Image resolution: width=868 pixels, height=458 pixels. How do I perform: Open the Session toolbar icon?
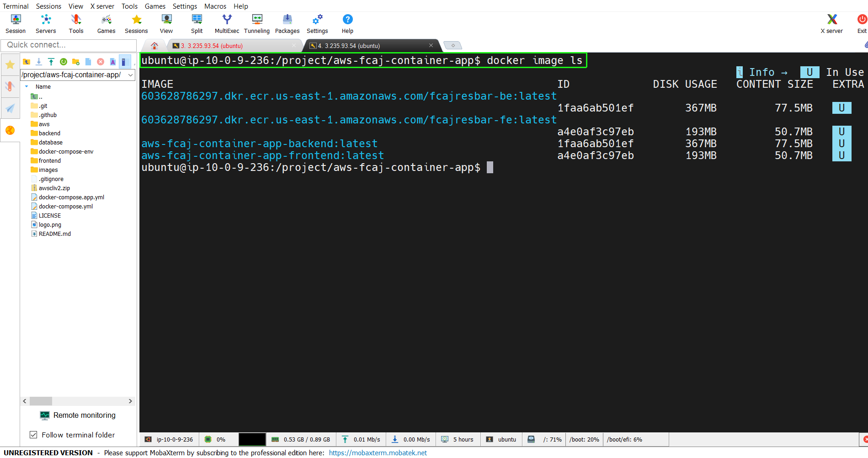16,24
